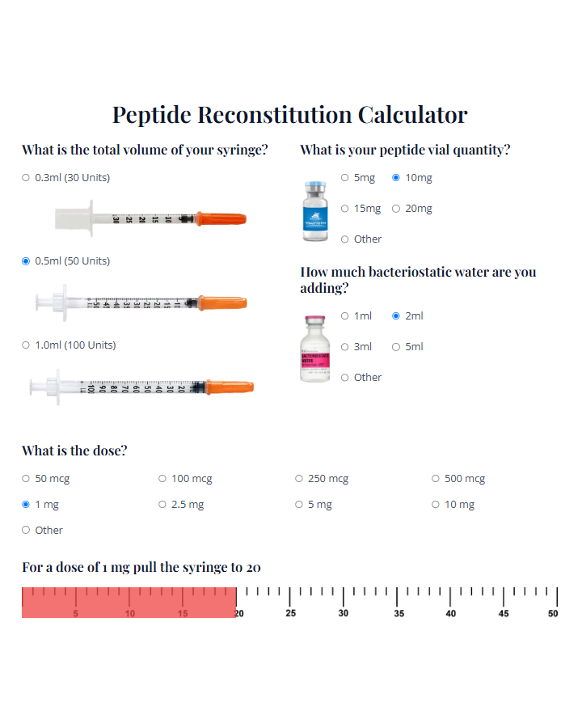This screenshot has height=728, width=582.
Task: Pick the 2.5 mg dose
Action: (162, 505)
